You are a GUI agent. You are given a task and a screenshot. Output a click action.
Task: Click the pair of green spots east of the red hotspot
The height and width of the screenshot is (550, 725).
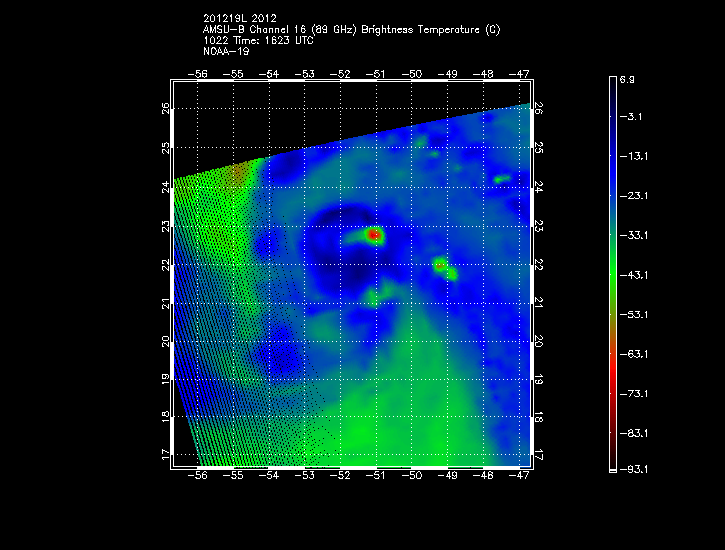point(445,268)
